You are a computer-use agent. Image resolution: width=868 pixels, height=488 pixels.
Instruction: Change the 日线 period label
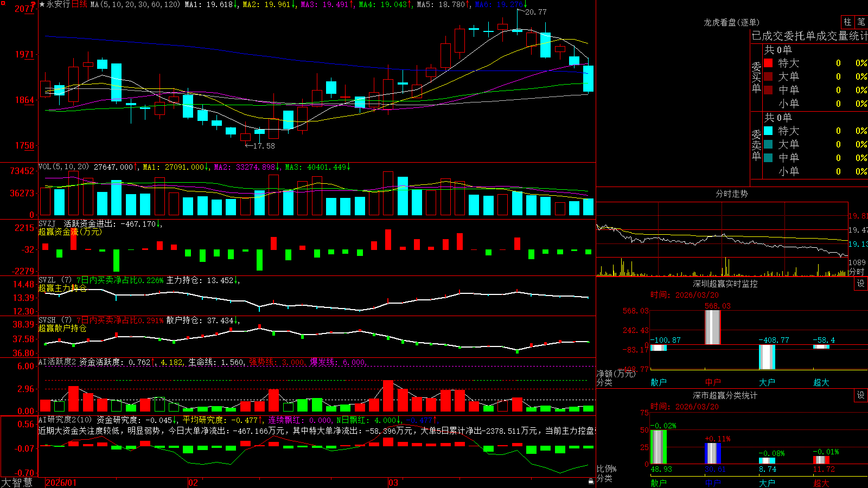[79, 4]
